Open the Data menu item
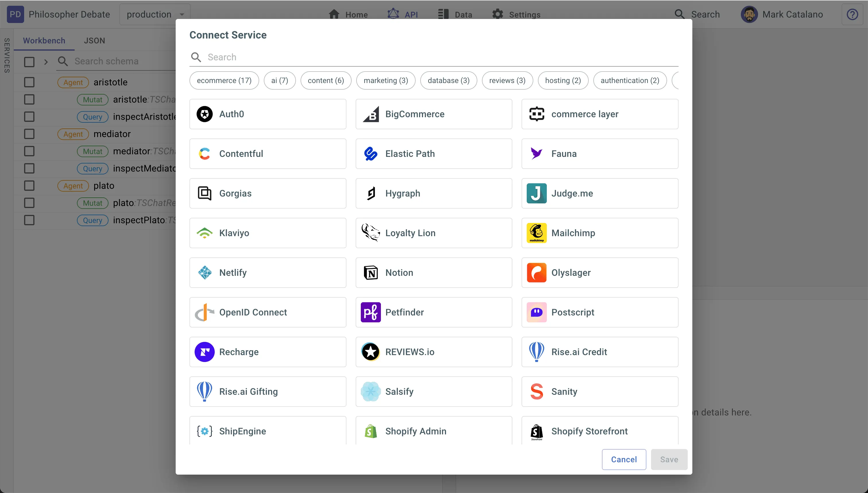868x493 pixels. [455, 15]
